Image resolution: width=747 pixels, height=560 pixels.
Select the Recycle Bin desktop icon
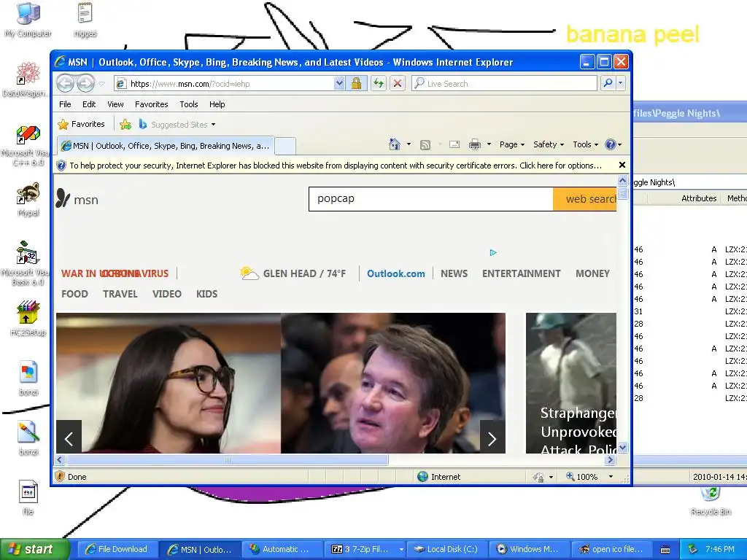711,502
